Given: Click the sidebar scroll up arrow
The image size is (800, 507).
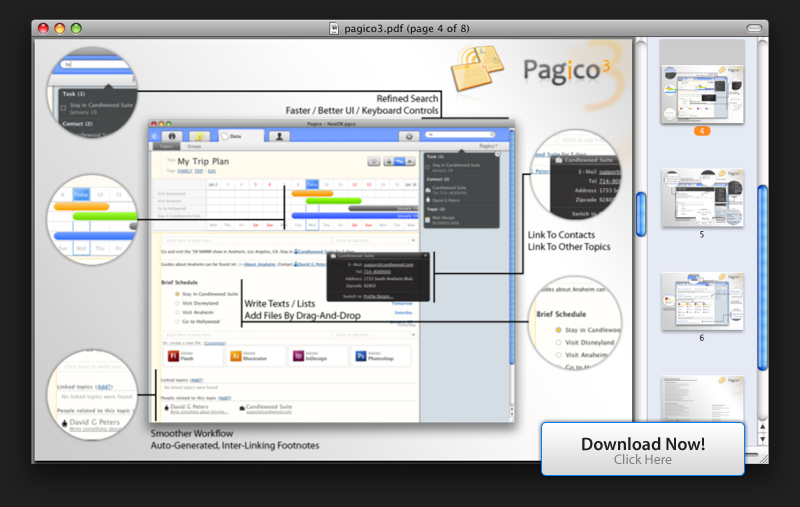Looking at the screenshot, I should pos(762,426).
